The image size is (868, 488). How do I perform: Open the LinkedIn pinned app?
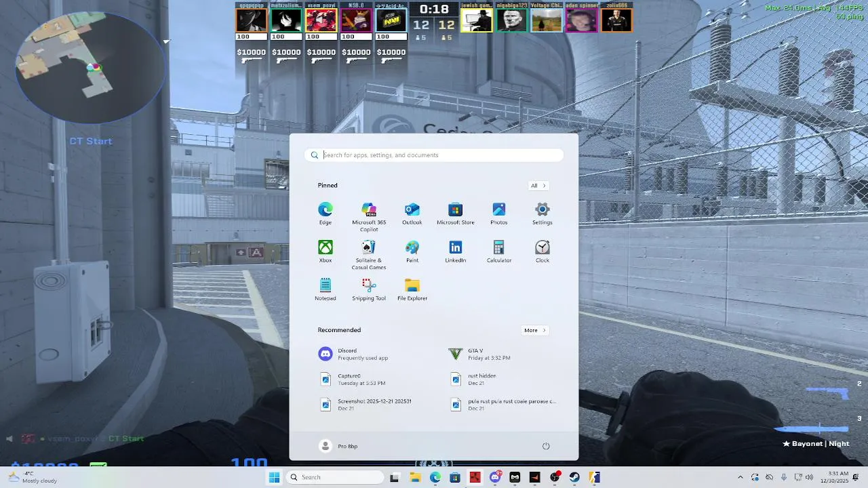click(456, 251)
